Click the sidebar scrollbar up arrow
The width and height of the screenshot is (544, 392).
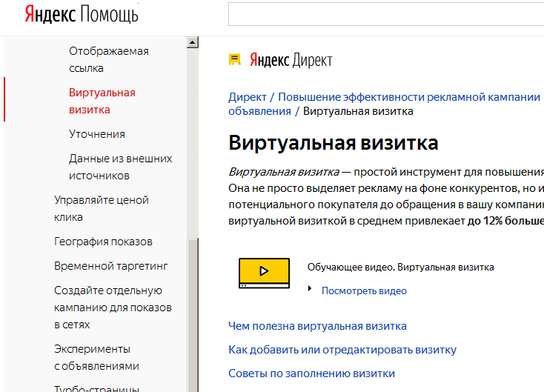pos(193,42)
